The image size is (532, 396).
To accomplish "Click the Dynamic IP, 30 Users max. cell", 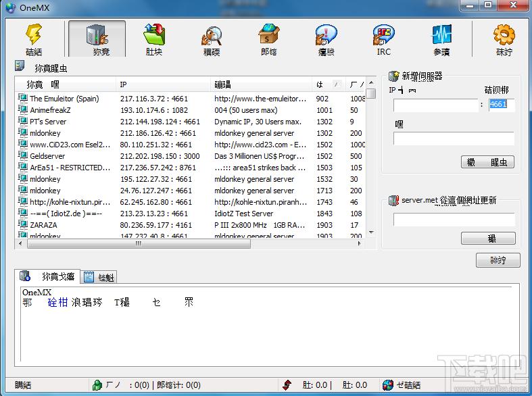I will pos(258,122).
